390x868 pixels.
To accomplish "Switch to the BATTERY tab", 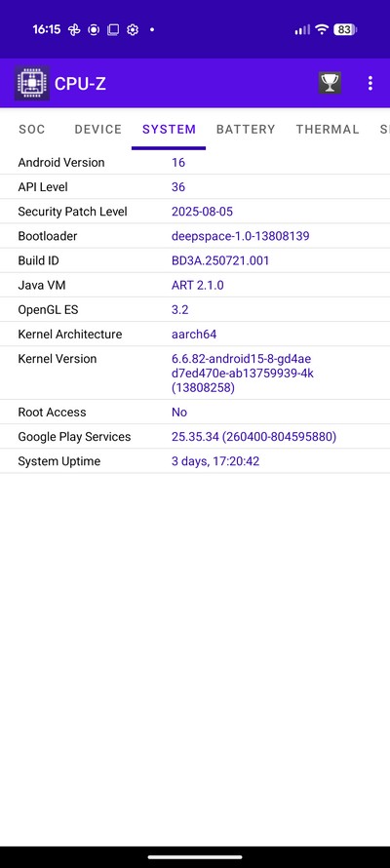I will click(x=246, y=130).
